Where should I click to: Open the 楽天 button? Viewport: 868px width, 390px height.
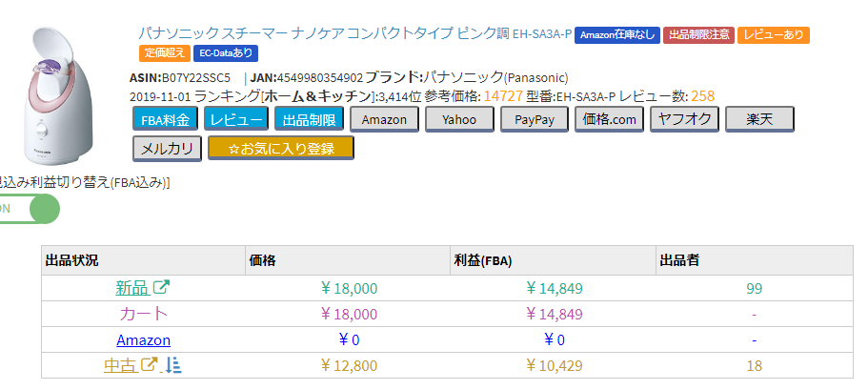pos(759,119)
